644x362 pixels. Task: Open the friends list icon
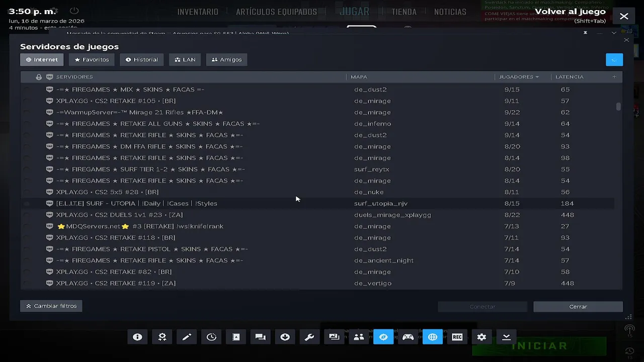tap(359, 337)
